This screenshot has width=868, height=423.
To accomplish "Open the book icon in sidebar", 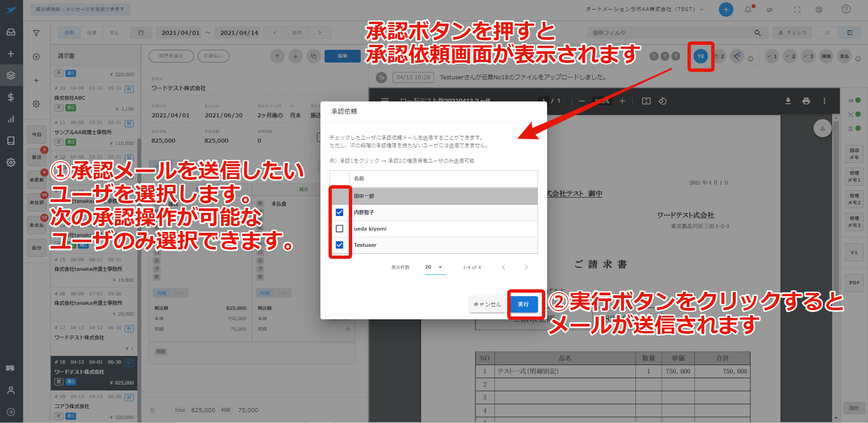I will click(x=11, y=140).
